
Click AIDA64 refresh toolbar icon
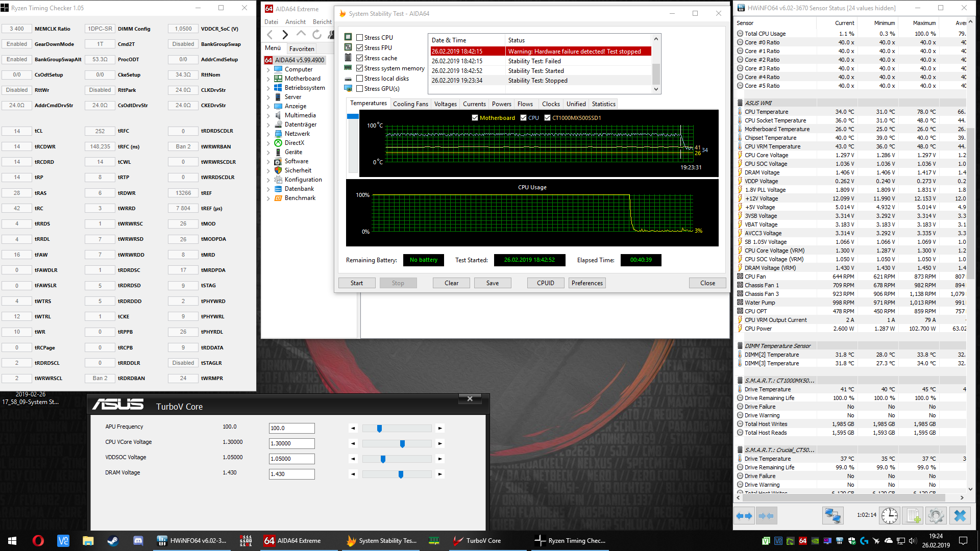[x=317, y=35]
